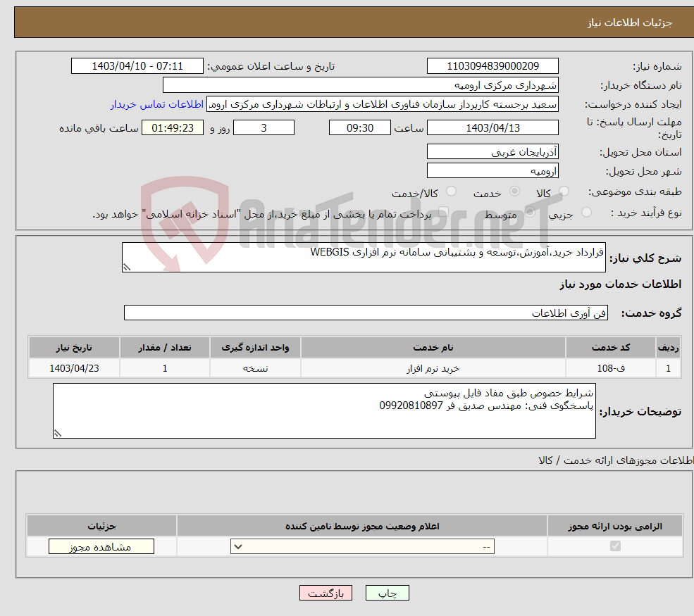694x616 pixels.
Task: Click the تاریخ نیاز column header
Action: (75, 348)
